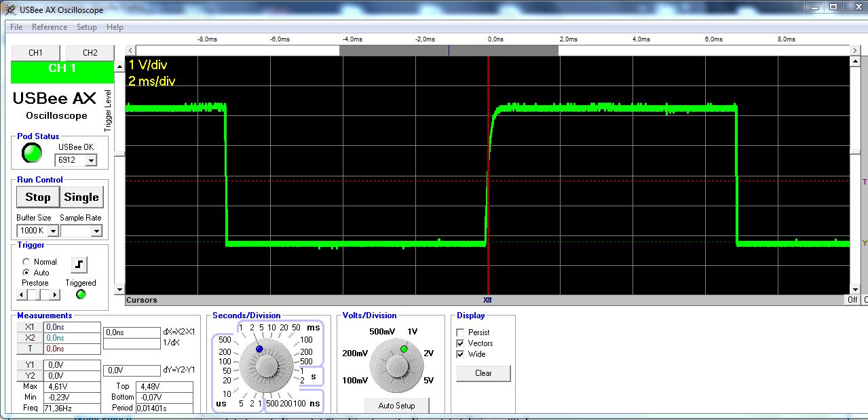Select the X2 cursor button

tap(30, 338)
